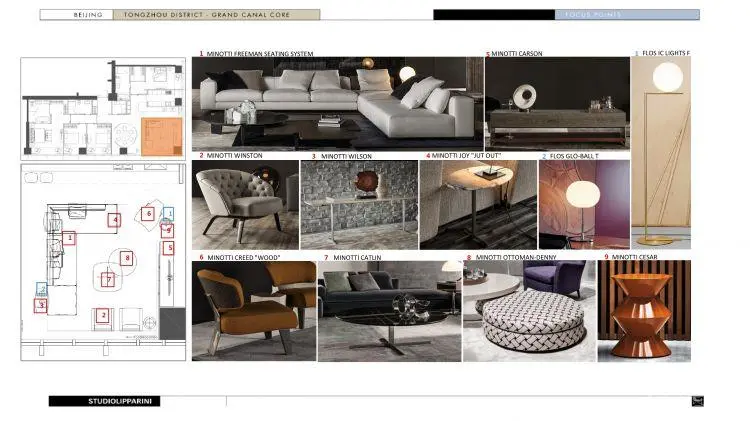The height and width of the screenshot is (421, 750).
Task: Click the Minotti Freeman Seating System image
Action: (338, 103)
